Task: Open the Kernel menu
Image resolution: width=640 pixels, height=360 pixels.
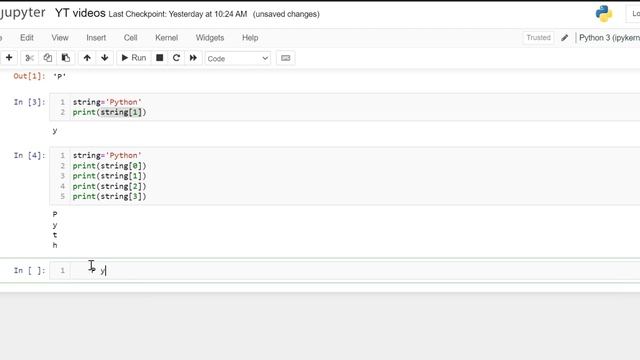Action: (167, 38)
